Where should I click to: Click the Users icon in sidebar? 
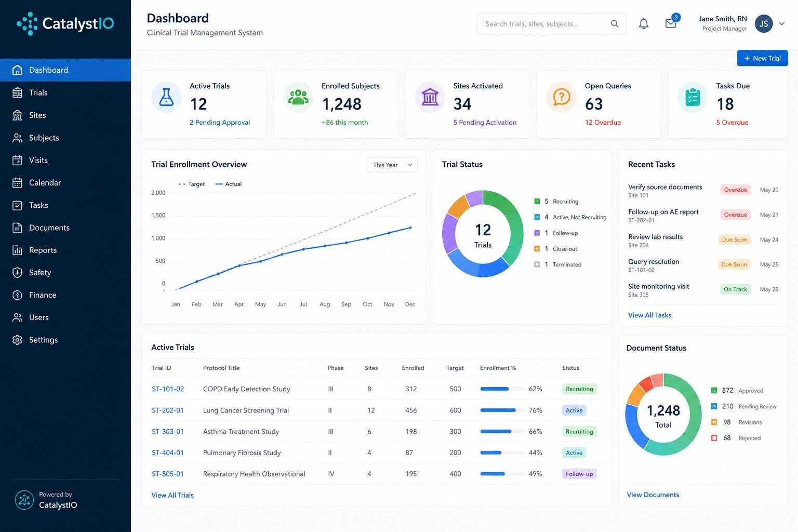[17, 317]
